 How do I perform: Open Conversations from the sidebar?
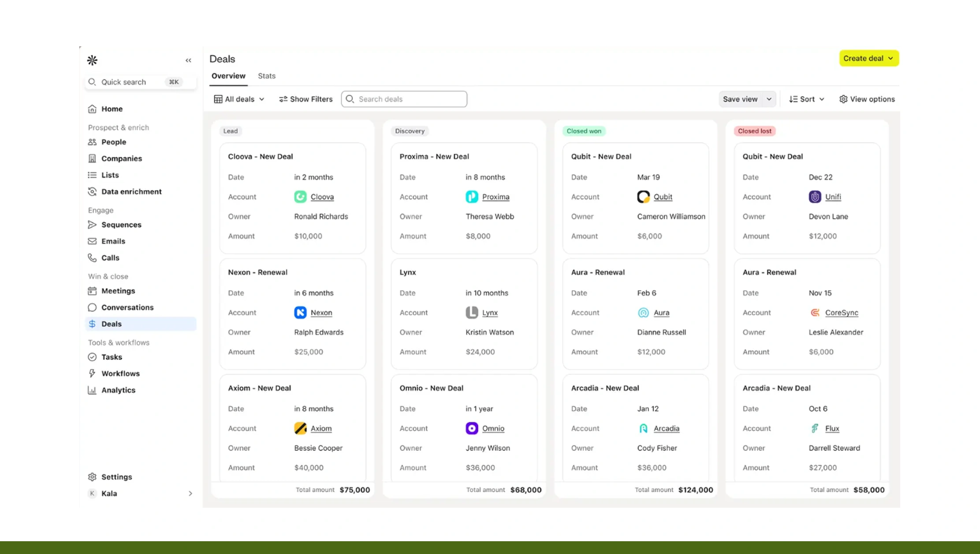127,307
